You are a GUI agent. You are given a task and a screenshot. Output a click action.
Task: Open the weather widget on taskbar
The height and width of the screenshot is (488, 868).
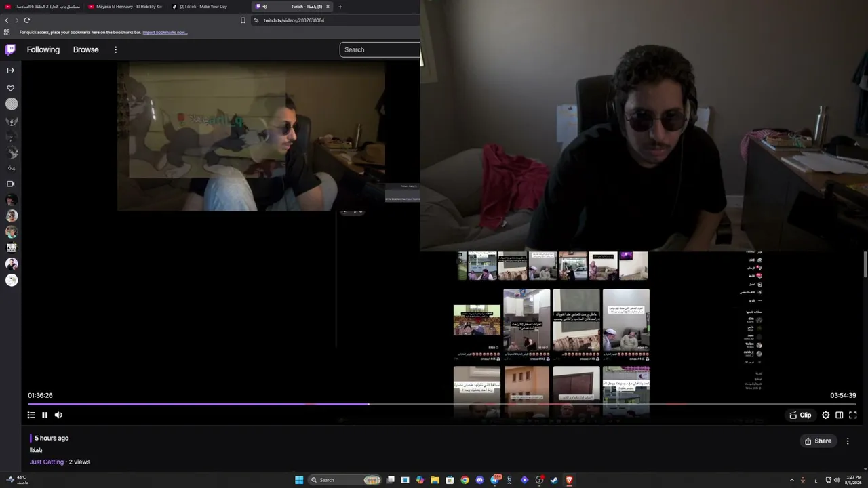(16, 480)
